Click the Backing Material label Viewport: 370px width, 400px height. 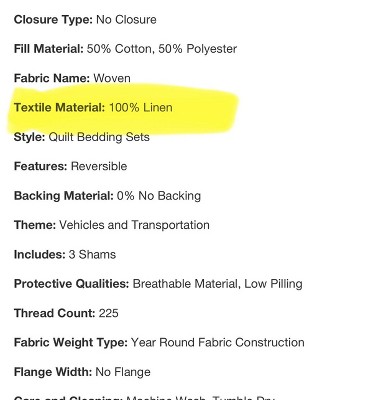pyautogui.click(x=64, y=196)
